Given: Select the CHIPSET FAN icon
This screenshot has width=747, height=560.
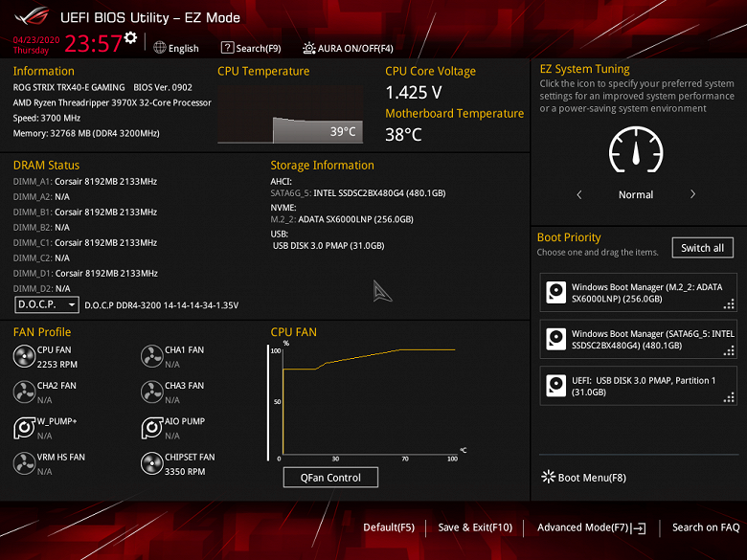Looking at the screenshot, I should [x=152, y=463].
